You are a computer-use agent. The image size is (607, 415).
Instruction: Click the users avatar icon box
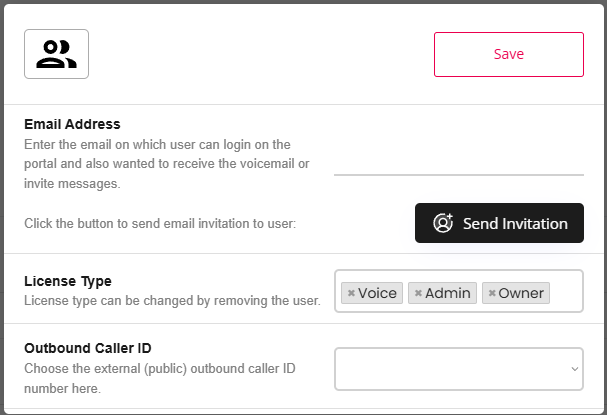click(x=57, y=54)
